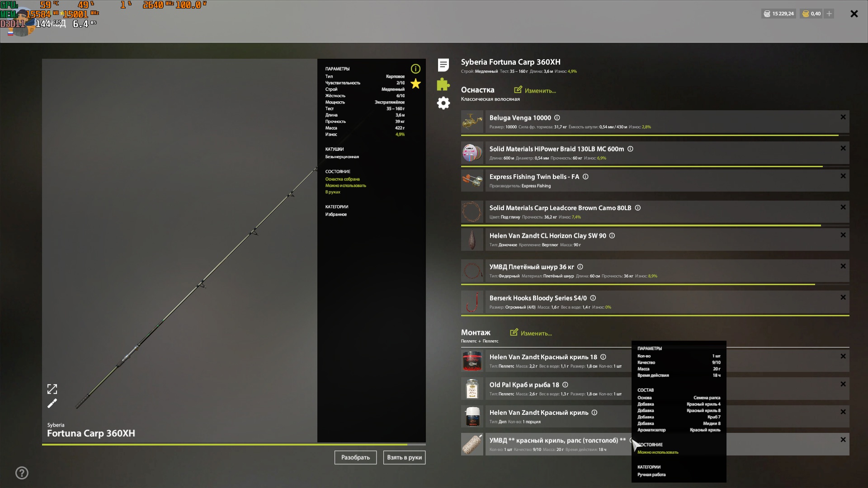Image resolution: width=868 pixels, height=488 pixels.
Task: Remove Berserk Hooks Bloody Series hook
Action: click(843, 297)
